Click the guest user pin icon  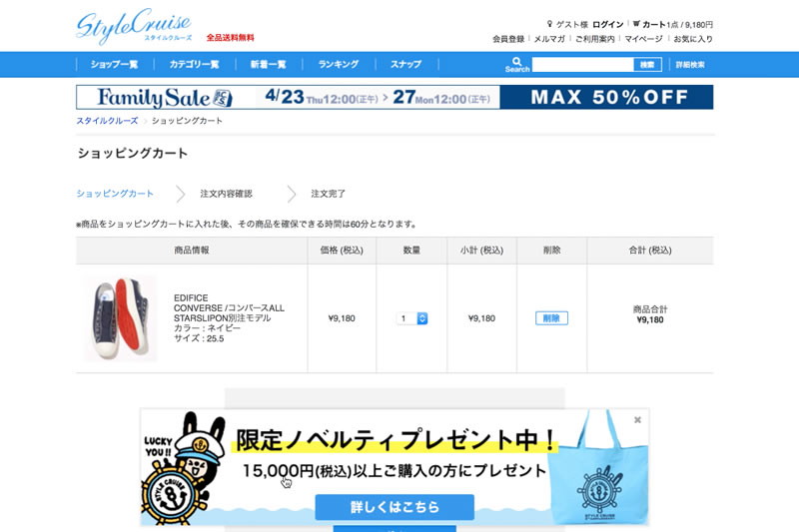tap(549, 24)
